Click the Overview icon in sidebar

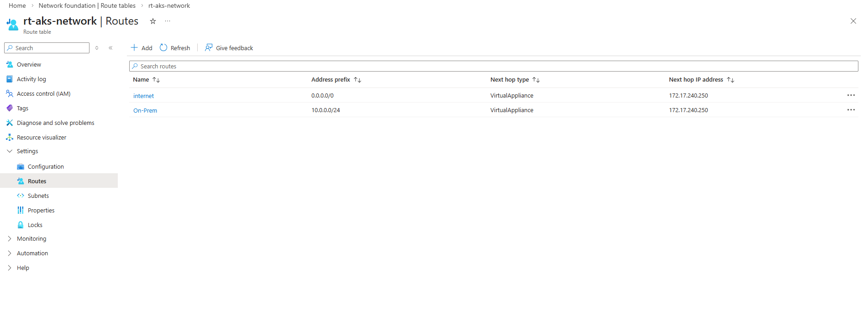click(x=10, y=64)
